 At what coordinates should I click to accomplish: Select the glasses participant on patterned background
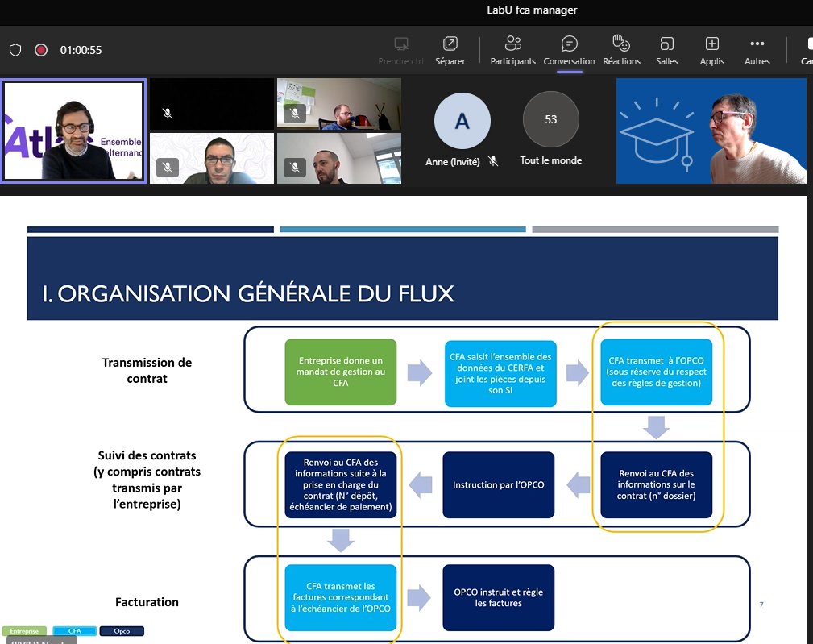(212, 158)
